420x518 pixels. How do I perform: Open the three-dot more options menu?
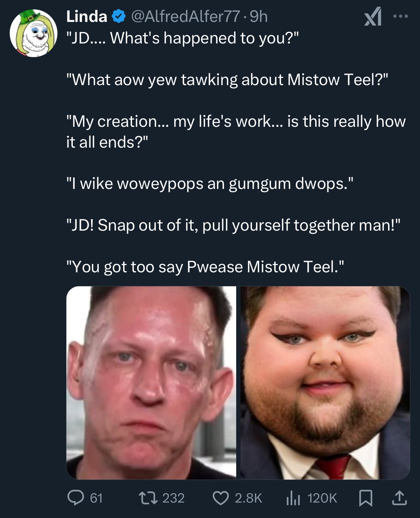pyautogui.click(x=401, y=16)
